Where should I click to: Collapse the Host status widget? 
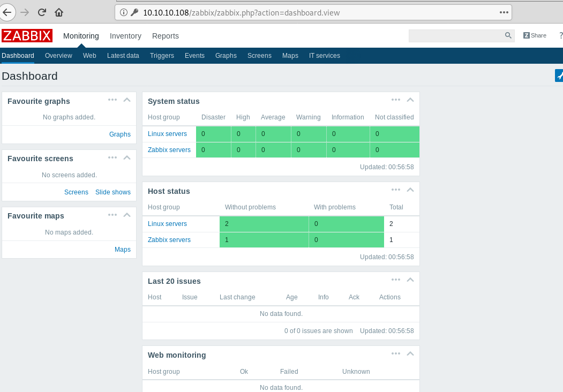[410, 190]
